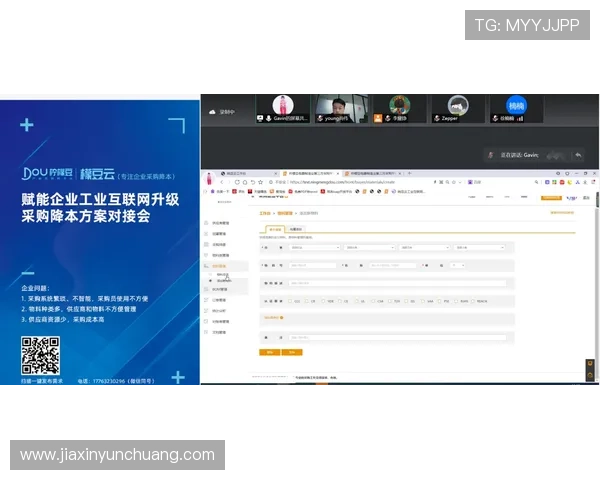This screenshot has width=600, height=480.
Task: Click Gavin's microphone icon
Action: pos(269,119)
